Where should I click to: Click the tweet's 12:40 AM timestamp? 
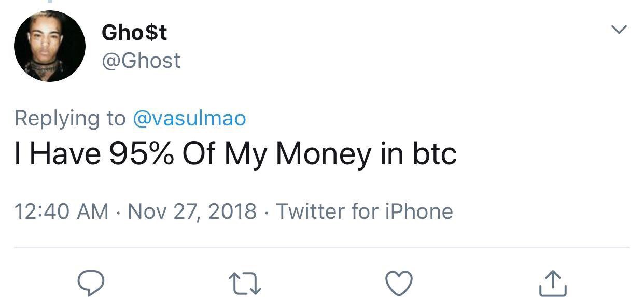tap(61, 211)
